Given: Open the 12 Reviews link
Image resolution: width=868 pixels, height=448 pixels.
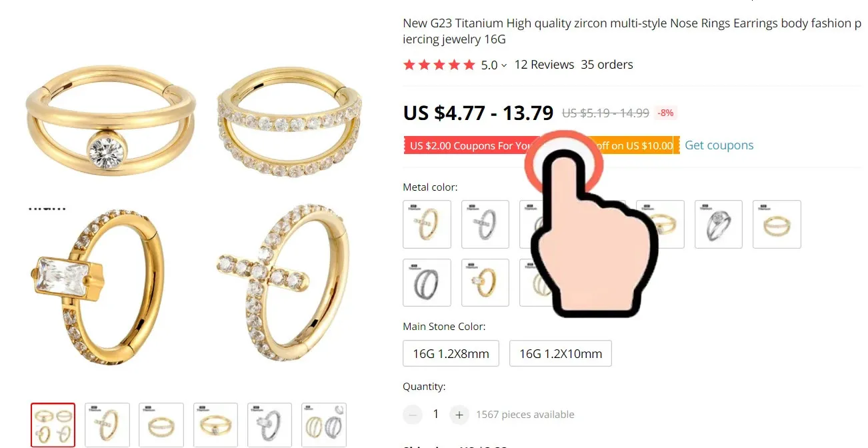Looking at the screenshot, I should pos(544,65).
